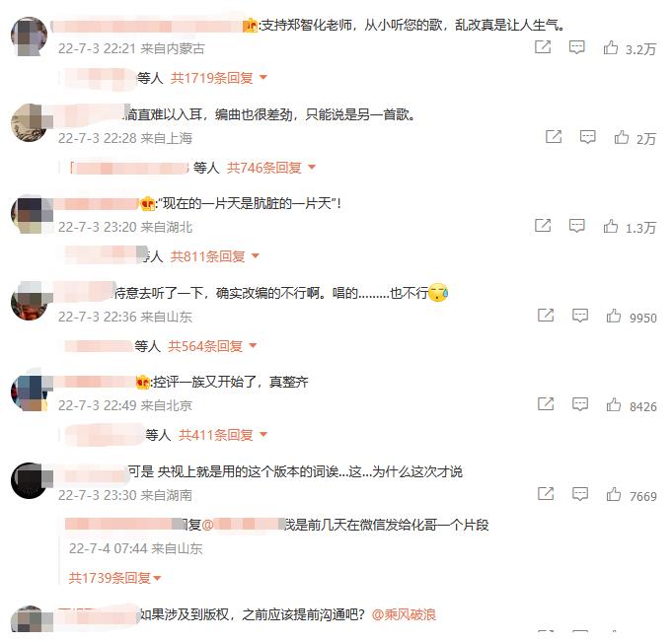Share the Beijing comment posted at 22:49
The image size is (672, 642).
(546, 404)
